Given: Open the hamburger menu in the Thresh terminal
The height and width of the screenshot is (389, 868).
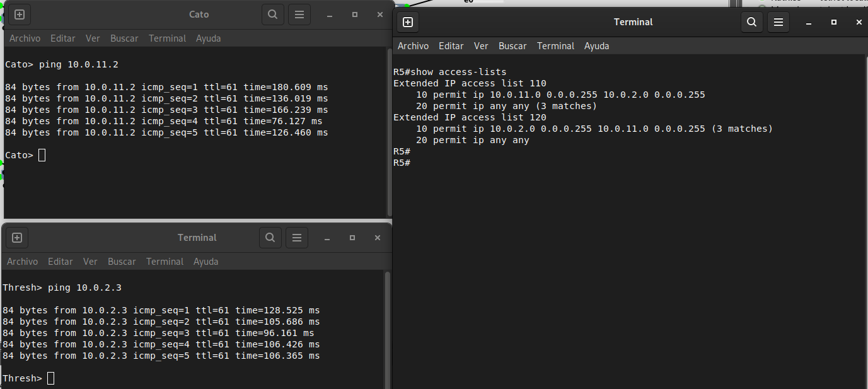Looking at the screenshot, I should 297,238.
